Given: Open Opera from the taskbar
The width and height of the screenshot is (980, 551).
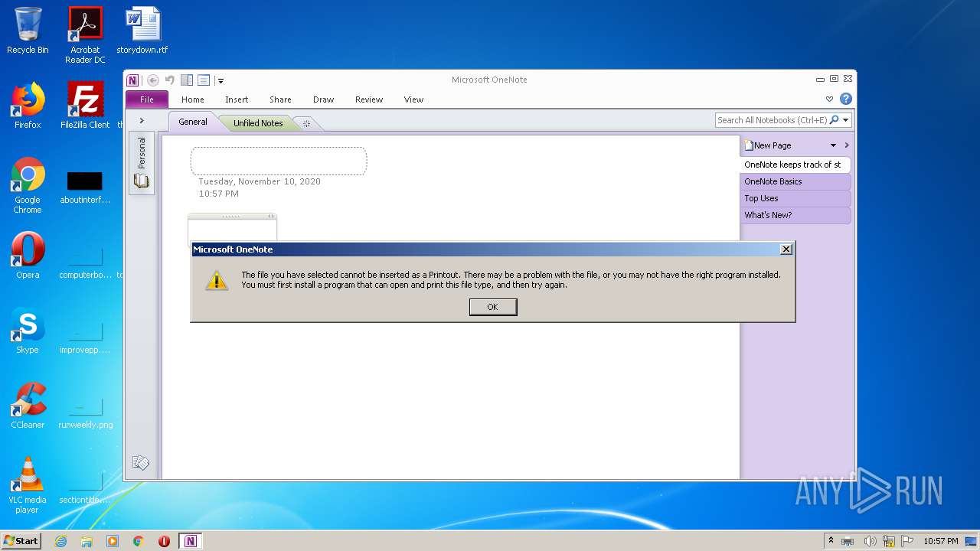Looking at the screenshot, I should pyautogui.click(x=164, y=541).
